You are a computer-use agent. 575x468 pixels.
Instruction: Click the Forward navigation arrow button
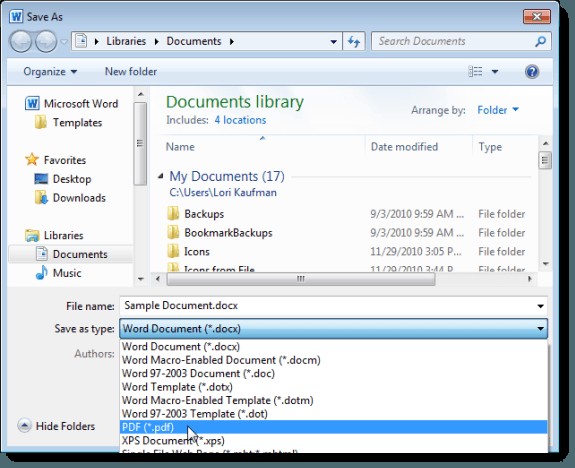point(45,41)
